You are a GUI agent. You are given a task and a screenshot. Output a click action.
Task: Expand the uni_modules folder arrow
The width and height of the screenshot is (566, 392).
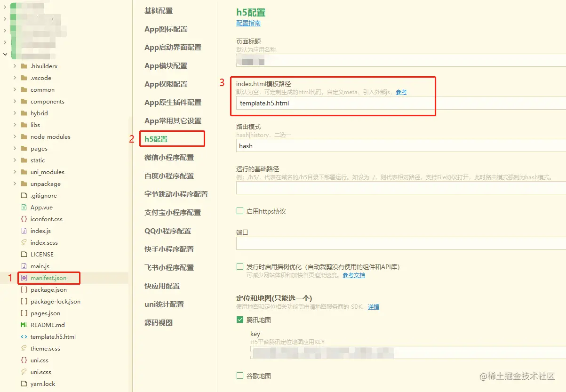click(15, 172)
